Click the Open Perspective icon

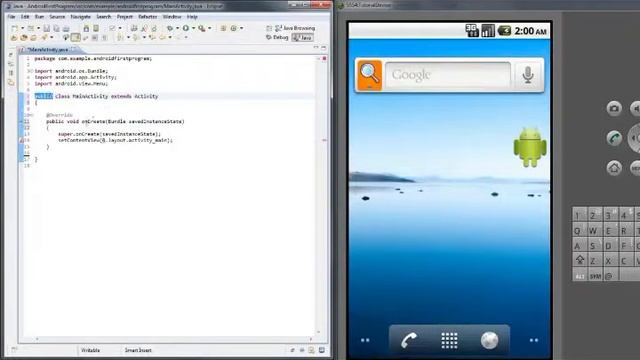coord(269,28)
